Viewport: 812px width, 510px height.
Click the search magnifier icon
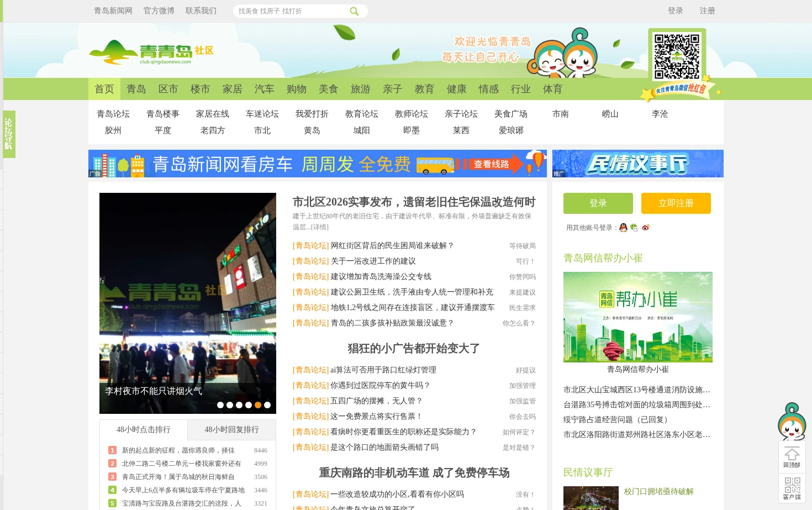[354, 11]
